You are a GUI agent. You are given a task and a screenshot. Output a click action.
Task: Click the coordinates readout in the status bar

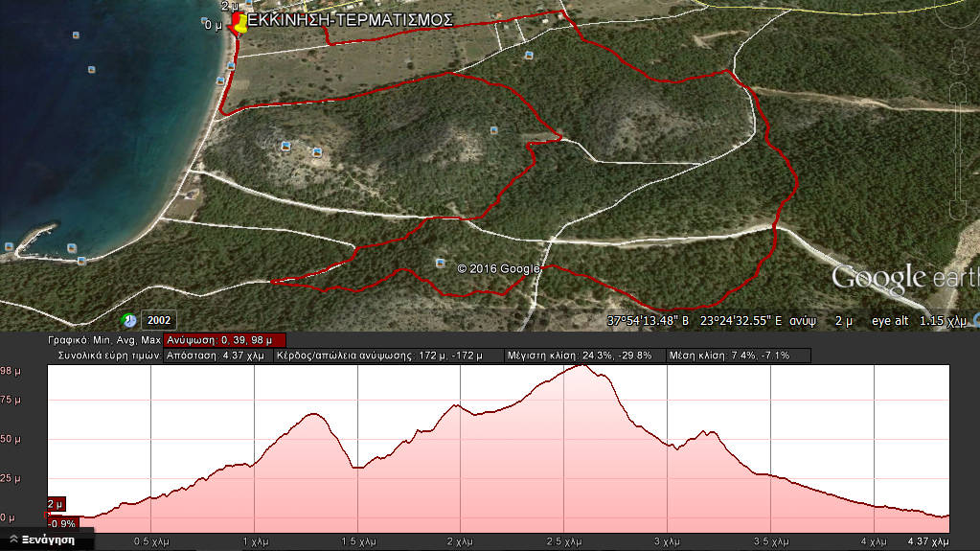pos(695,320)
